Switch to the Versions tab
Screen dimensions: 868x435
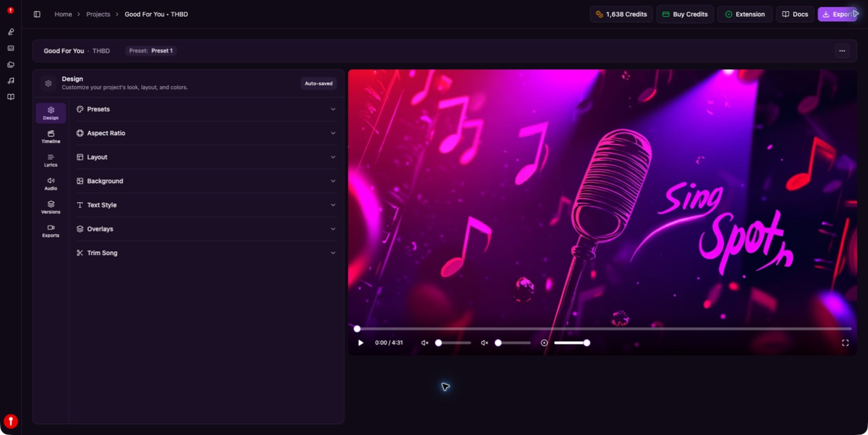click(x=51, y=207)
